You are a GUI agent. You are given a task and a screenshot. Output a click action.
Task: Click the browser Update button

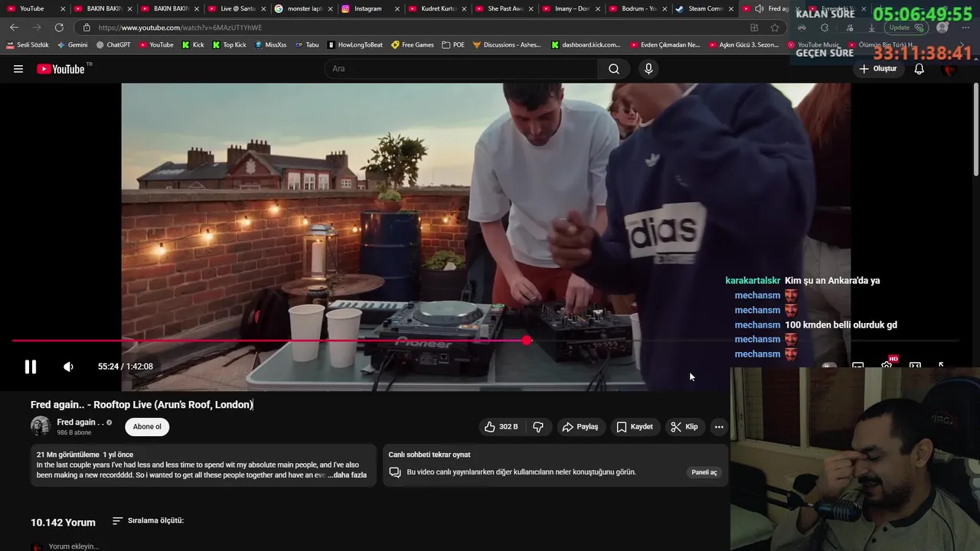pos(906,28)
